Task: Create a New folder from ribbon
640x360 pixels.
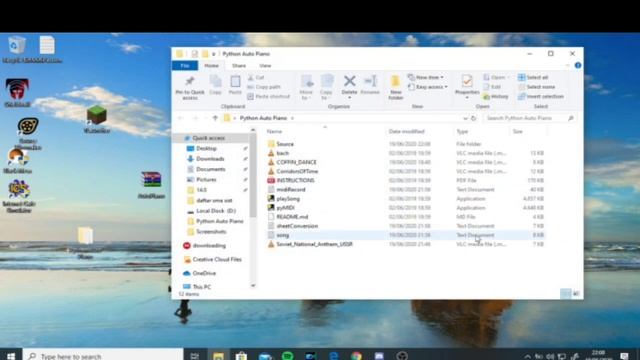Action: 396,87
